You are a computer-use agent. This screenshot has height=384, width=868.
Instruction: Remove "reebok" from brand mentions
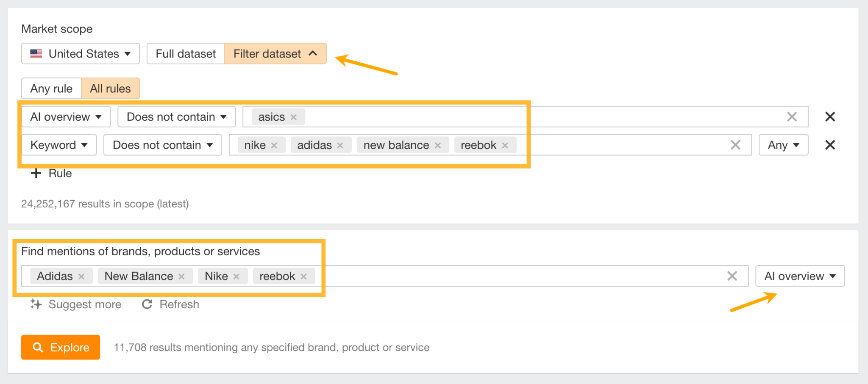tap(303, 276)
